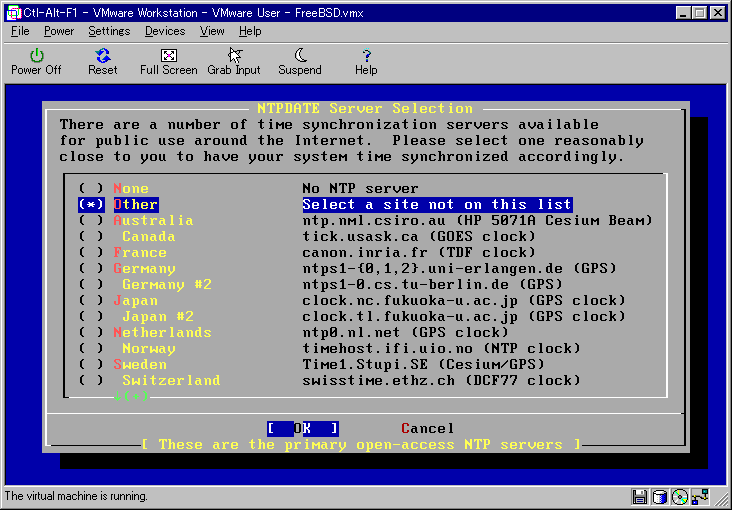Viewport: 732px width, 510px height.
Task: Select the Australia radio option
Action: (91, 220)
